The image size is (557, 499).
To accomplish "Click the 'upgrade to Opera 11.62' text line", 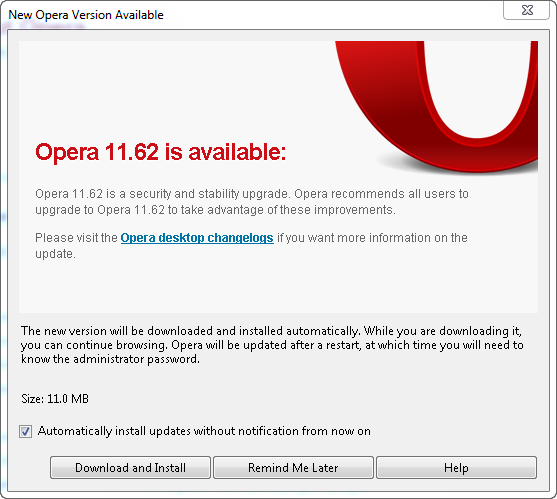I will 215,210.
